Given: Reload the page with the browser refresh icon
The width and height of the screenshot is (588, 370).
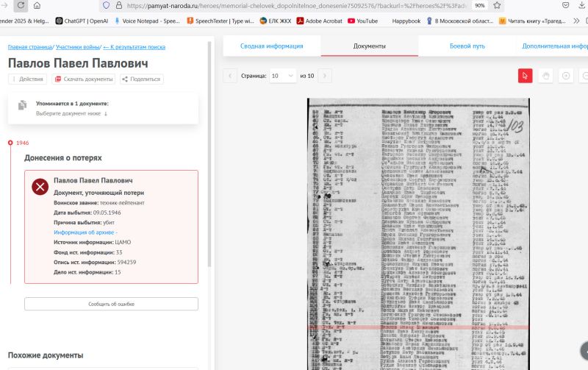Looking at the screenshot, I should [x=21, y=6].
